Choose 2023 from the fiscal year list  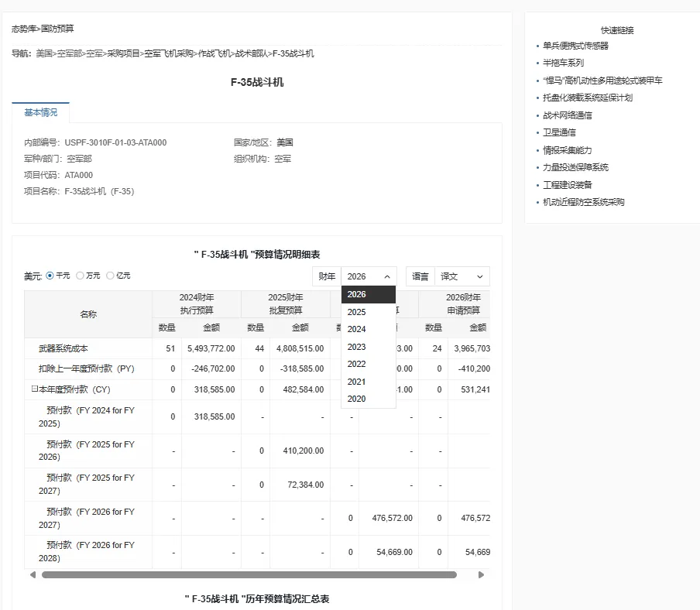click(x=369, y=347)
